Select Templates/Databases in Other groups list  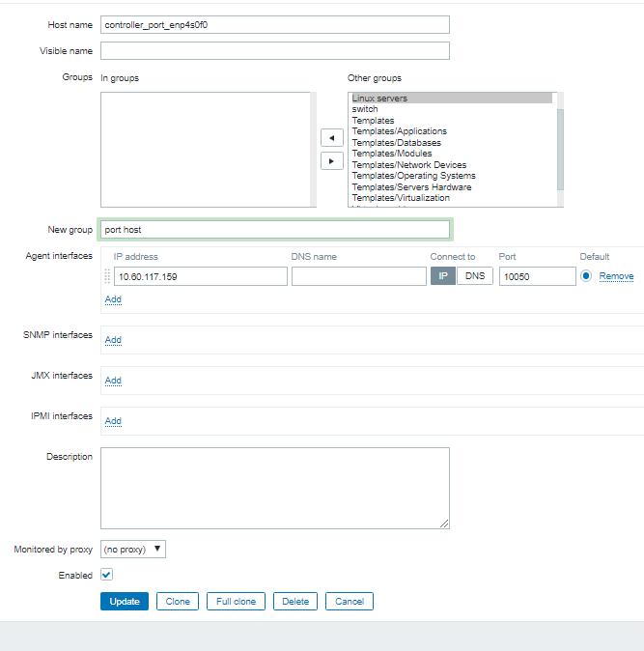pyautogui.click(x=396, y=143)
